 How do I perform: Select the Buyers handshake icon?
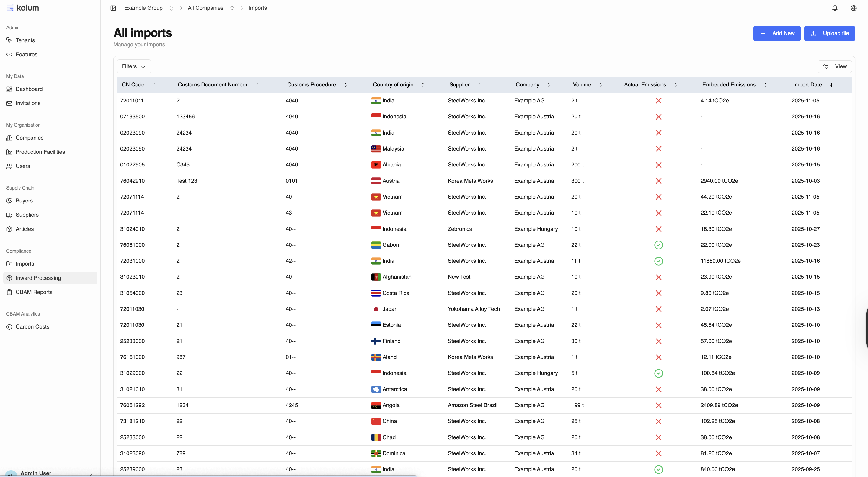point(9,201)
